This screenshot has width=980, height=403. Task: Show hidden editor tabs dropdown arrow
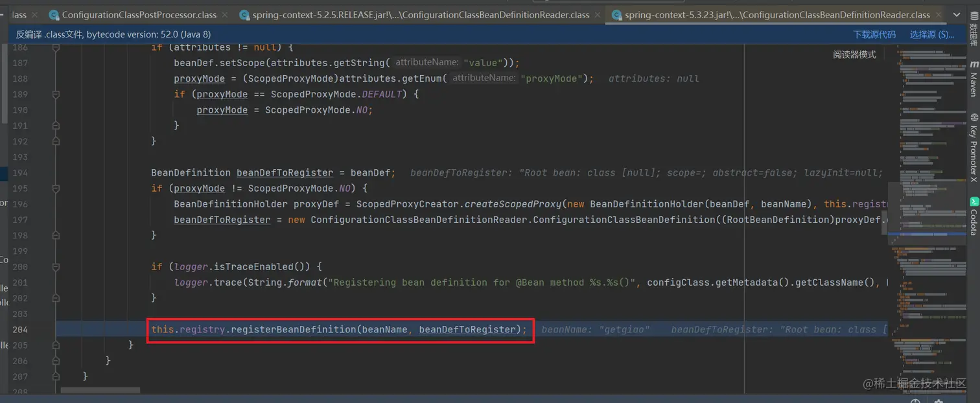pyautogui.click(x=957, y=14)
